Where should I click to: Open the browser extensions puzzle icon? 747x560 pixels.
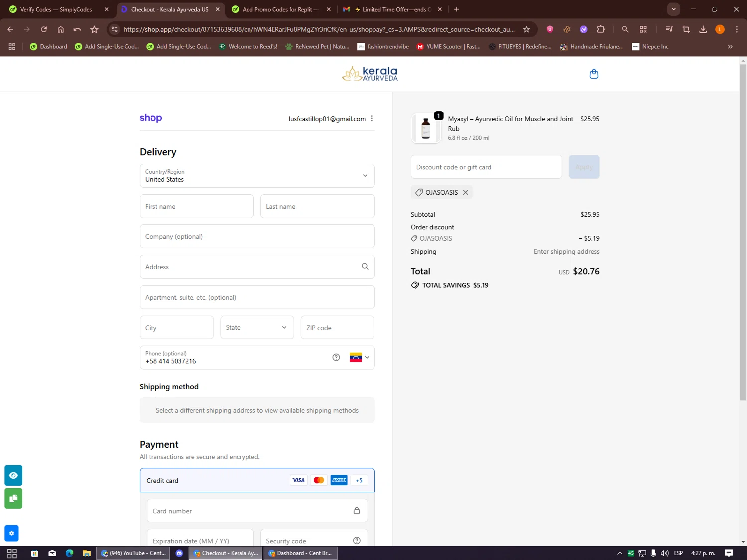(x=601, y=29)
